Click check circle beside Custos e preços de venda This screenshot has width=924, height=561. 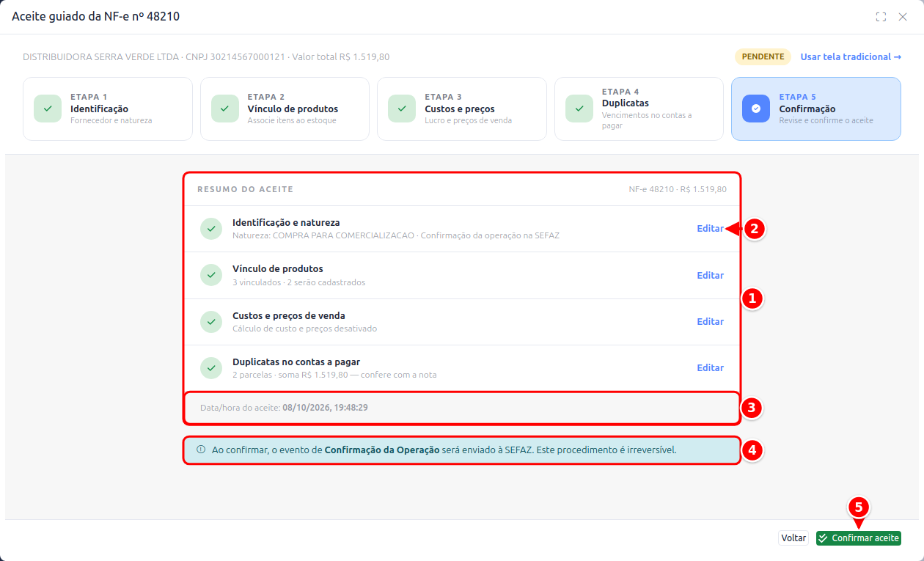pyautogui.click(x=211, y=321)
